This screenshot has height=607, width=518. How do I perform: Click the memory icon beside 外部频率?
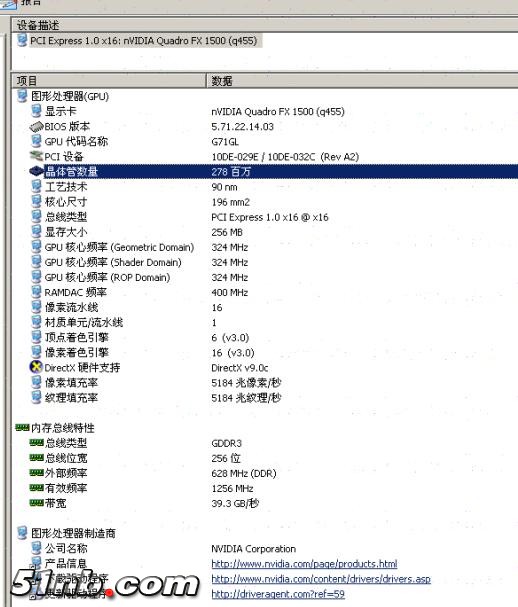point(36,473)
